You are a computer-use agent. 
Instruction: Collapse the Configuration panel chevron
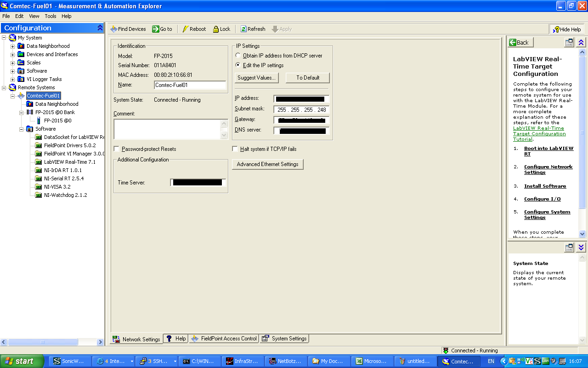pyautogui.click(x=100, y=28)
